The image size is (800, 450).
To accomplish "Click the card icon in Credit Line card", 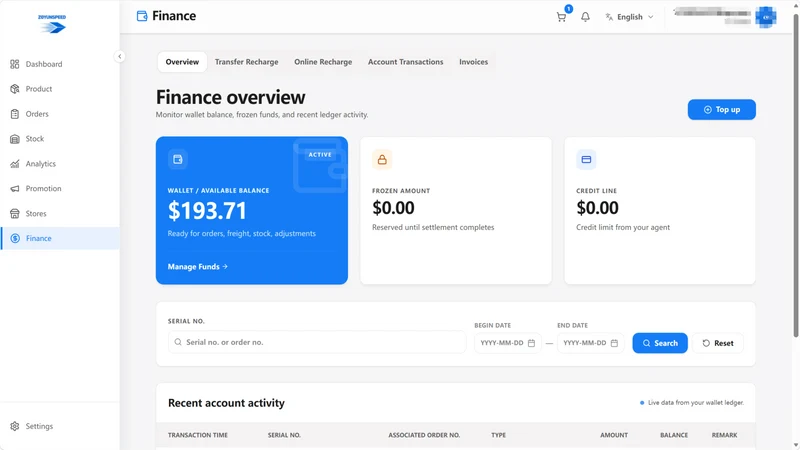I will pos(586,160).
